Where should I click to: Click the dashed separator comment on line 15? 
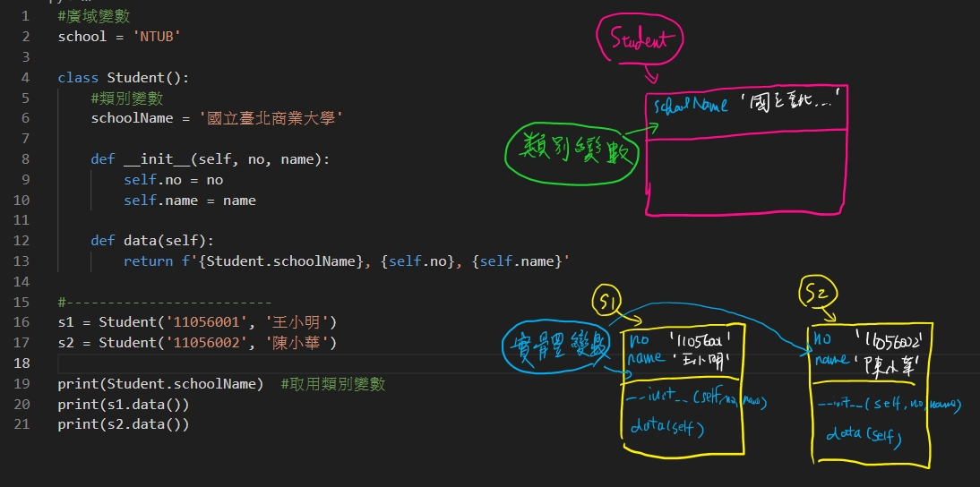coord(164,302)
